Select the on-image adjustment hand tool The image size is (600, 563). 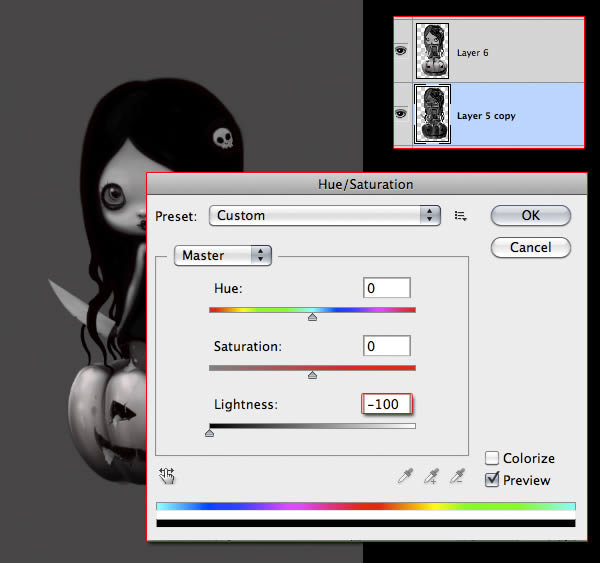pos(167,476)
